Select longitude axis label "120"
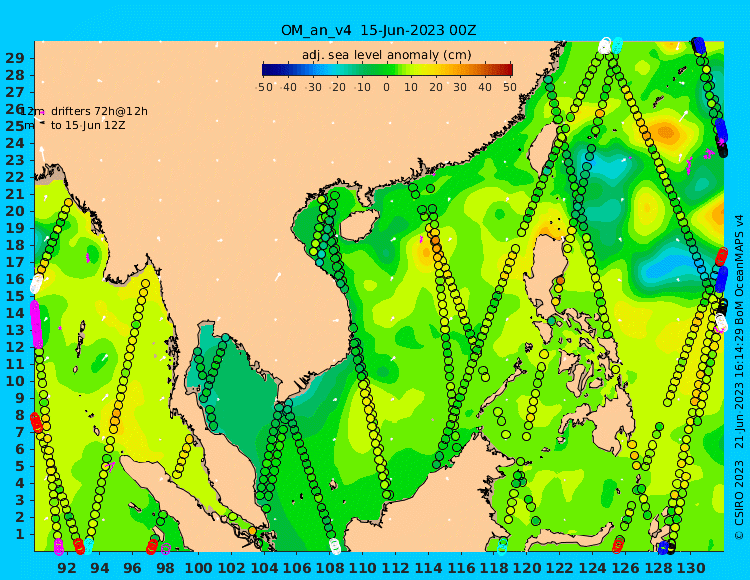Screen dimensions: 750x580 point(527,568)
